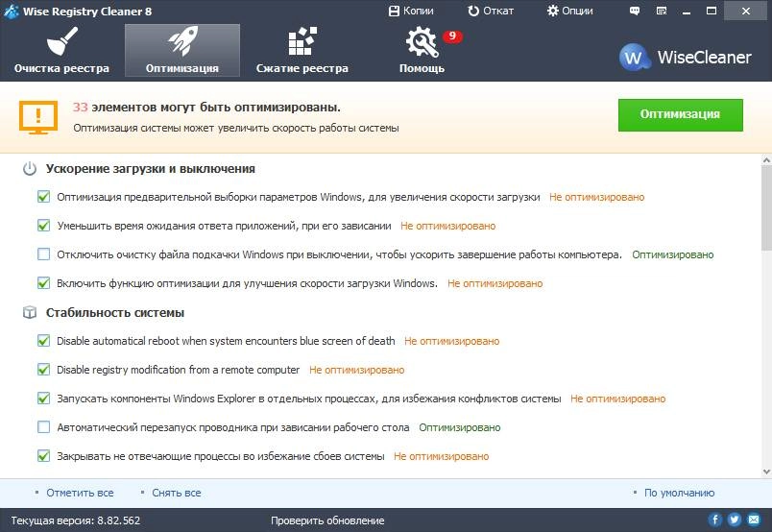Click the email envelope icon in status bar
This screenshot has width=772, height=532.
[754, 520]
